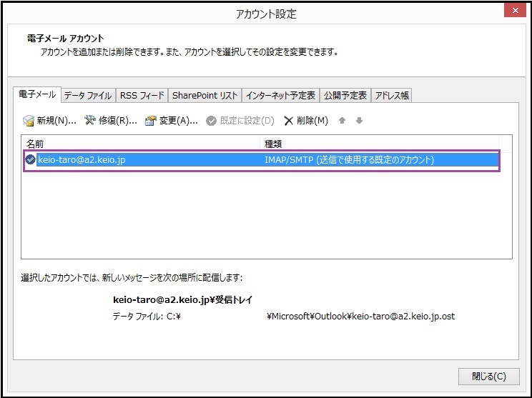Move account down with the down arrow
The height and width of the screenshot is (398, 532).
pyautogui.click(x=359, y=121)
